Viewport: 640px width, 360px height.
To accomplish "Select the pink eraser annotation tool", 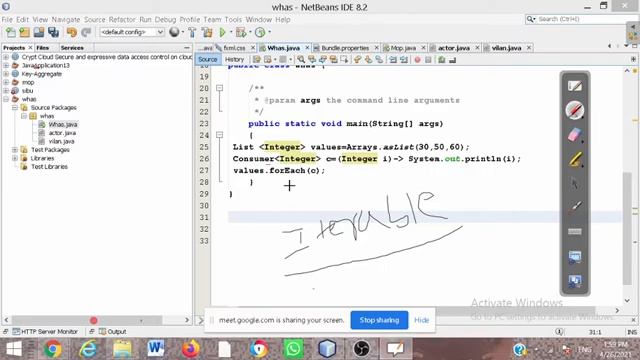I will [575, 135].
